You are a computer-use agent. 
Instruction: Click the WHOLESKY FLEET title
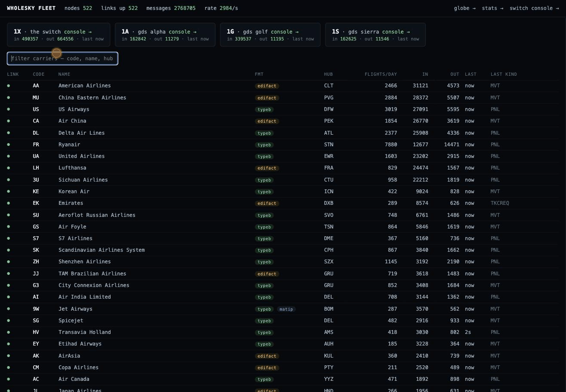pos(31,8)
